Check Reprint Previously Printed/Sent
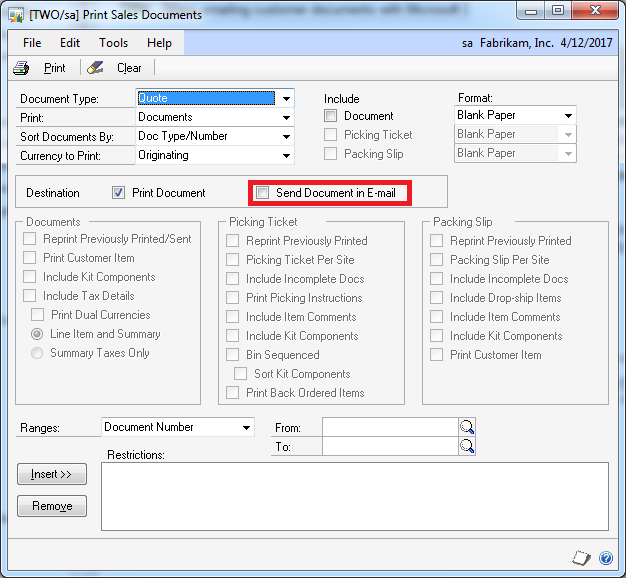This screenshot has width=626, height=578. (30, 239)
